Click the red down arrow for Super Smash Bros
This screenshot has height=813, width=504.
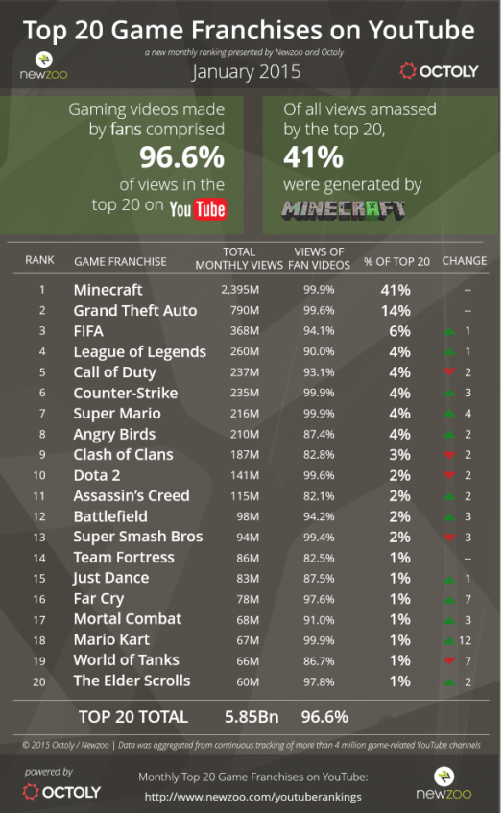(x=449, y=537)
